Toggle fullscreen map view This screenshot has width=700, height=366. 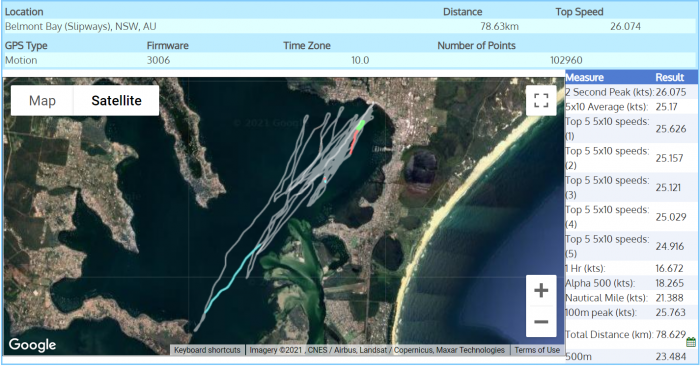click(541, 100)
